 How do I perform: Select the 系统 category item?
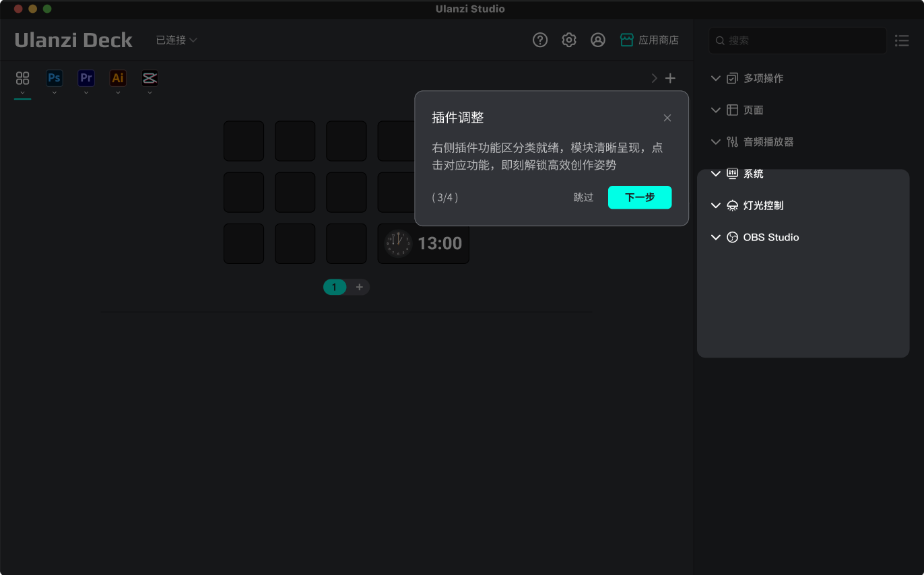[x=753, y=174]
